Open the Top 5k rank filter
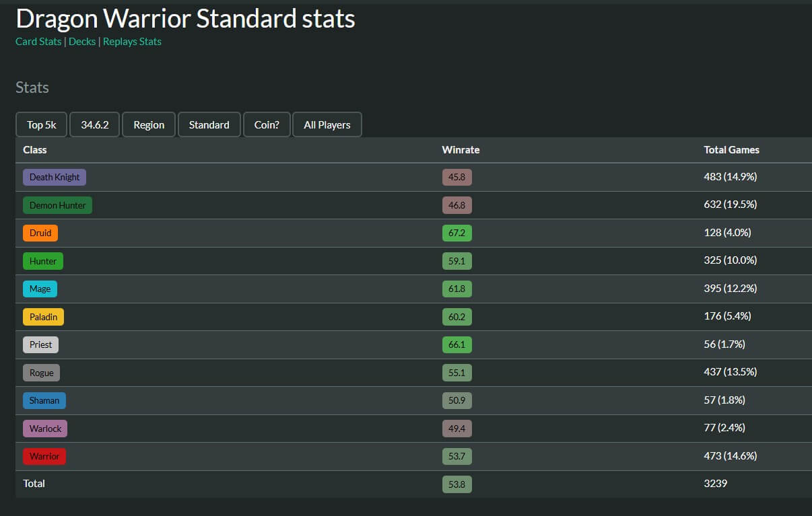 (42, 124)
